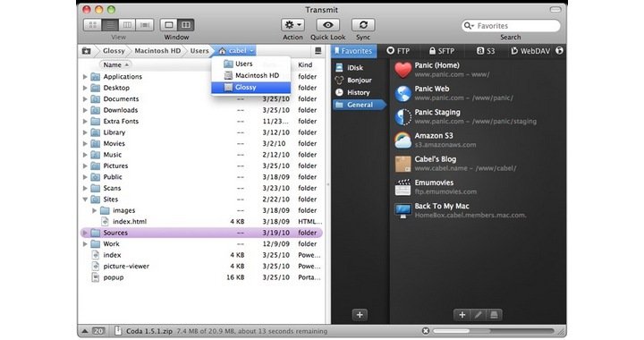
Task: Open the FTP tab
Action: tap(398, 51)
